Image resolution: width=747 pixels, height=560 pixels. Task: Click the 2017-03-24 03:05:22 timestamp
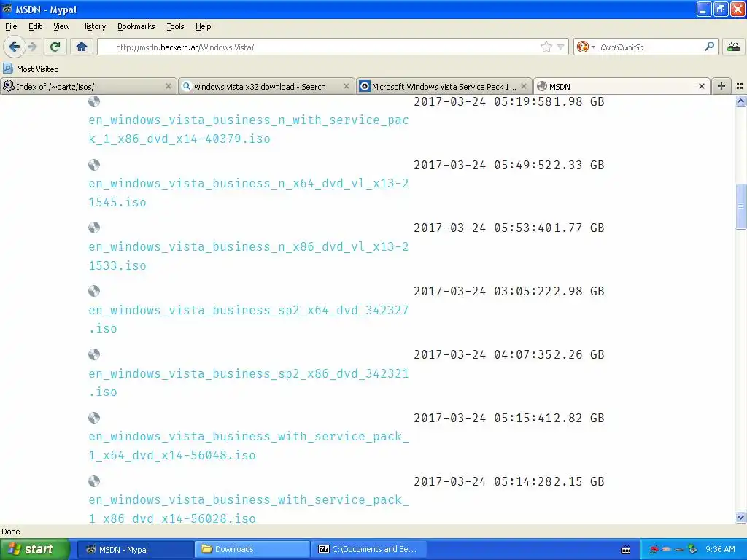point(483,291)
